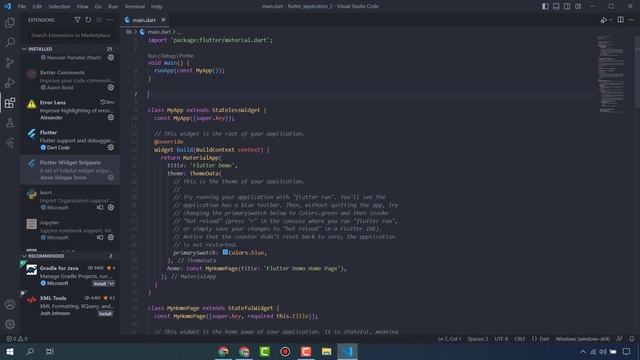Viewport: 640px width, 360px height.
Task: Open the Run menu
Action: pyautogui.click(x=113, y=7)
